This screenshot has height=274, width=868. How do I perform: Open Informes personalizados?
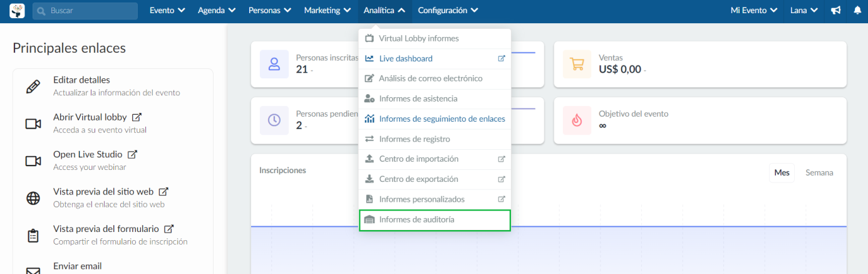[435, 199]
